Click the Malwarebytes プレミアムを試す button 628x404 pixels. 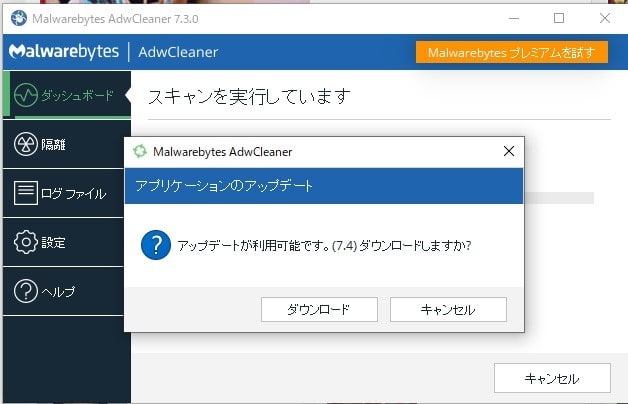(511, 52)
